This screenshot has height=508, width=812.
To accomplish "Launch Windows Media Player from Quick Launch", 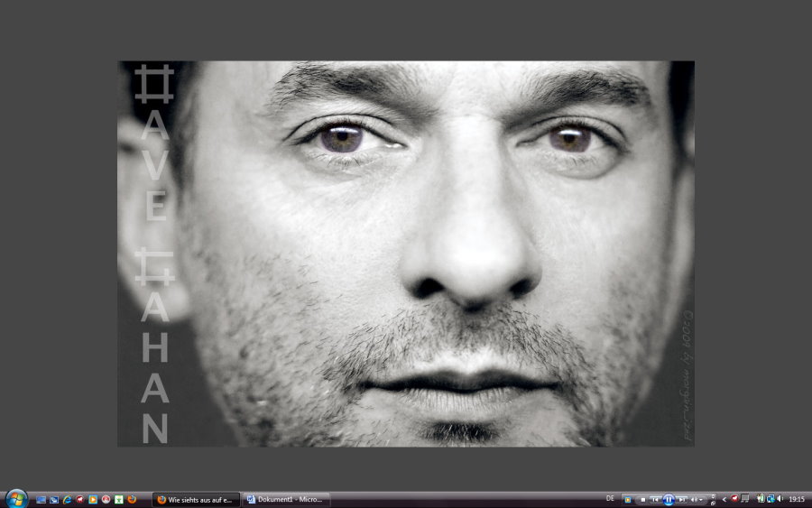I will 93,499.
